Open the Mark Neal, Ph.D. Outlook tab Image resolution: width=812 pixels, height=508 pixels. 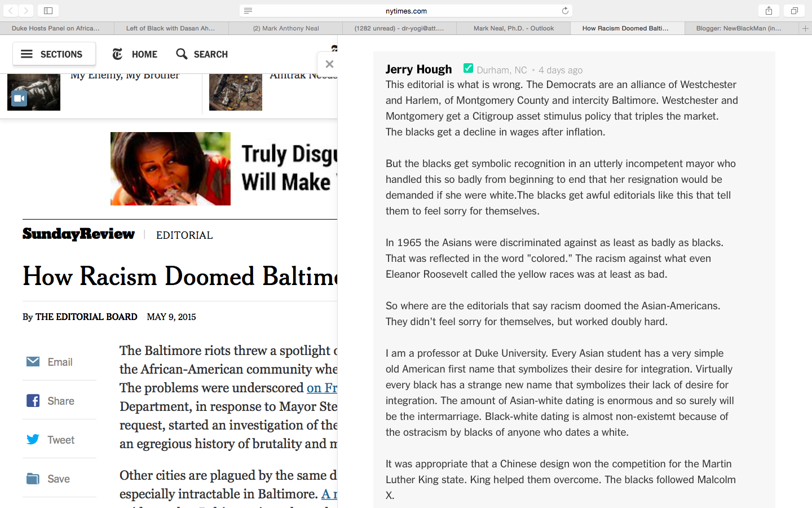click(514, 28)
